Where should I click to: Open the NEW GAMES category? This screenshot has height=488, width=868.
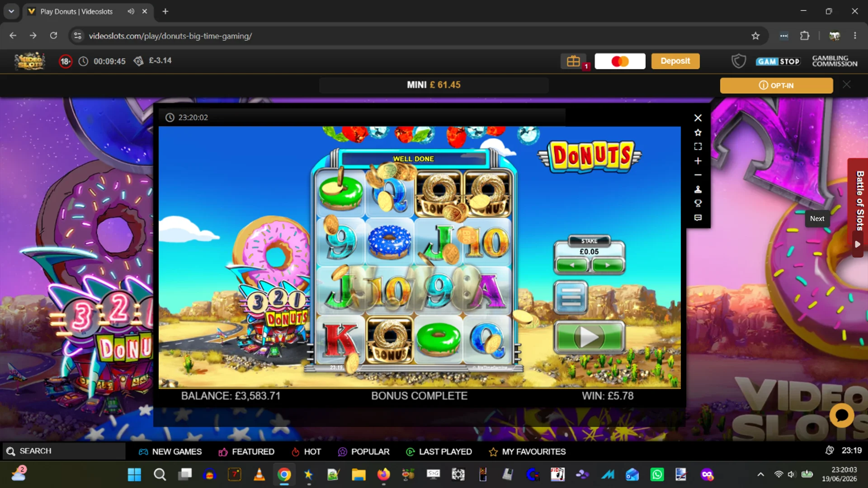(170, 452)
